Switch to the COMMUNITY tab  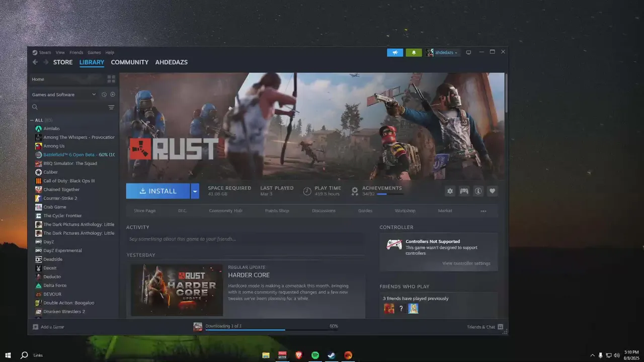[130, 62]
